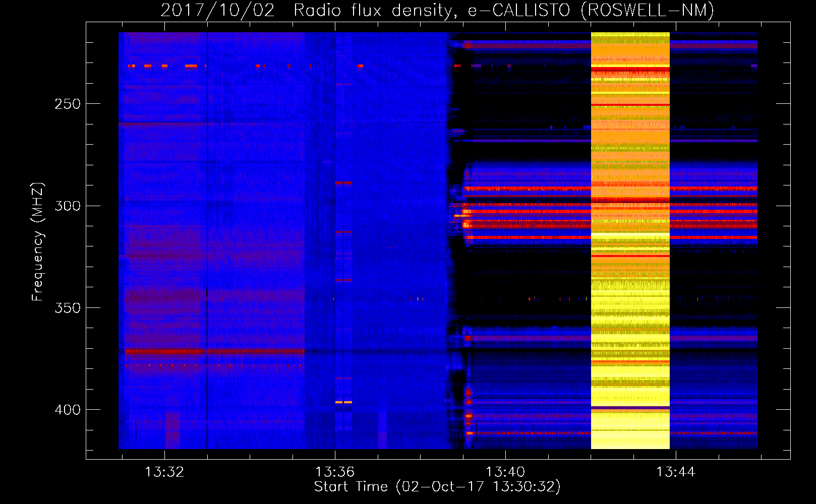This screenshot has height=504, width=816.
Task: Click the plot title "2017/10/02 Radio flux density, e-CALLISTO (ROSWELL-NM)"
Action: pyautogui.click(x=437, y=10)
